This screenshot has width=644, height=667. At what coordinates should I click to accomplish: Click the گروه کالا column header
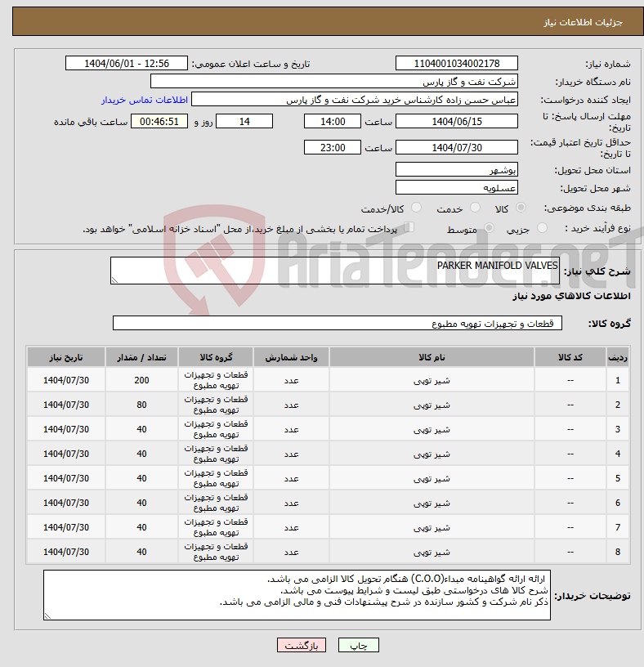coord(216,357)
